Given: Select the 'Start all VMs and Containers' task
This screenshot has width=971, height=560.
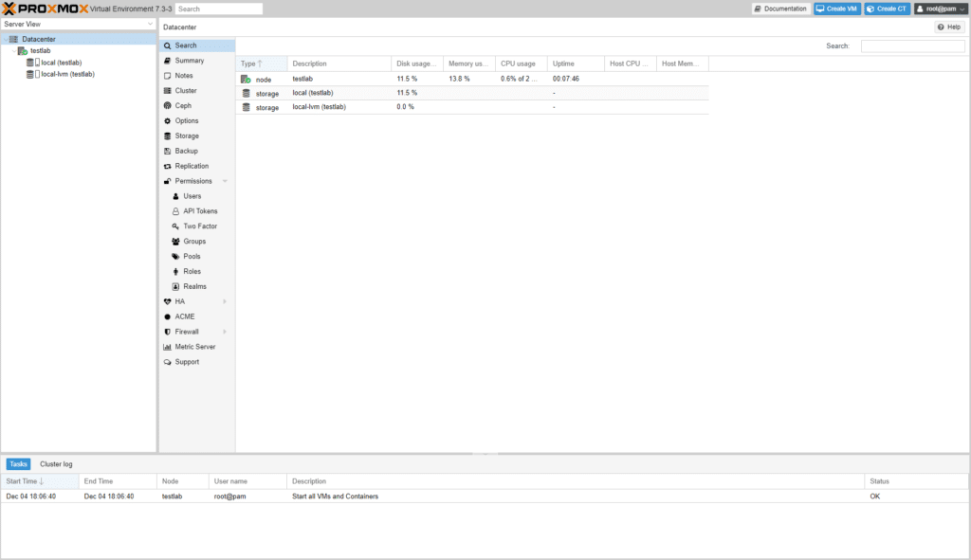Looking at the screenshot, I should tap(485, 497).
